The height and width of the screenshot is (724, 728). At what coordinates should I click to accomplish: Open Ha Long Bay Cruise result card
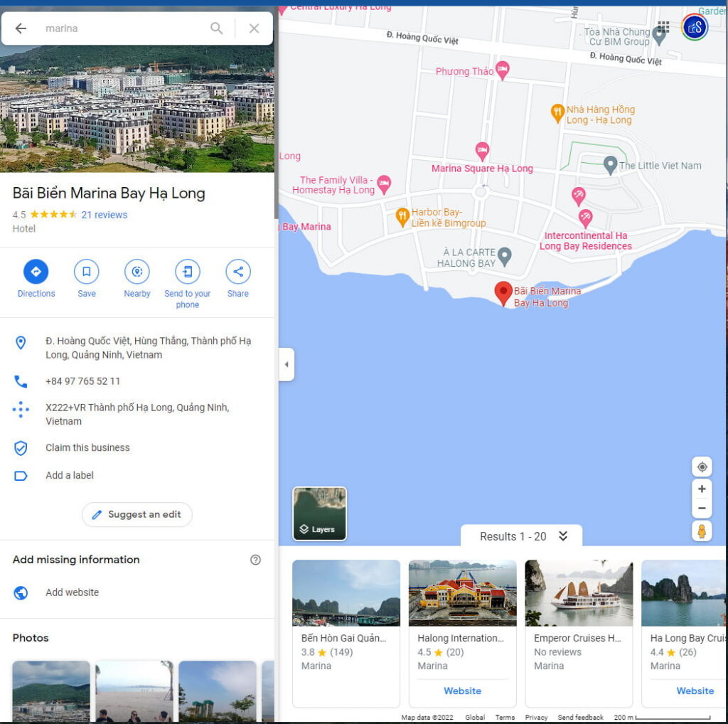(685, 634)
